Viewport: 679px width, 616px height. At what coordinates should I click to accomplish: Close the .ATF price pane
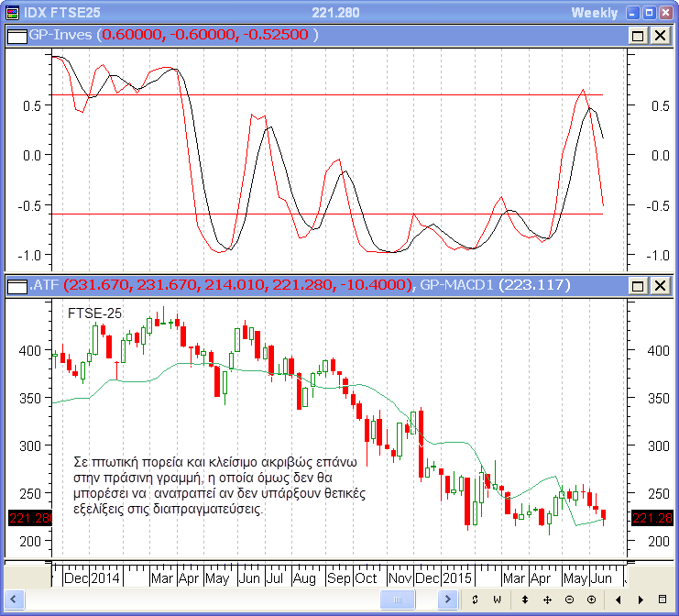pyautogui.click(x=660, y=286)
